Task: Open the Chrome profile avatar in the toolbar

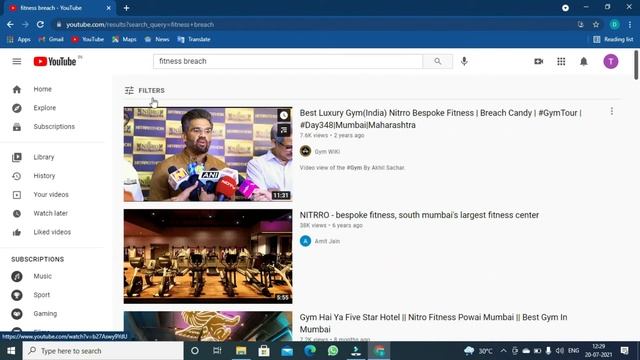Action: pyautogui.click(x=614, y=24)
